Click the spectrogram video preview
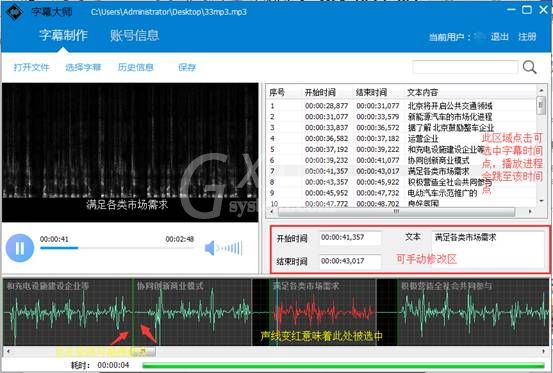The height and width of the screenshot is (373, 553). (130, 152)
